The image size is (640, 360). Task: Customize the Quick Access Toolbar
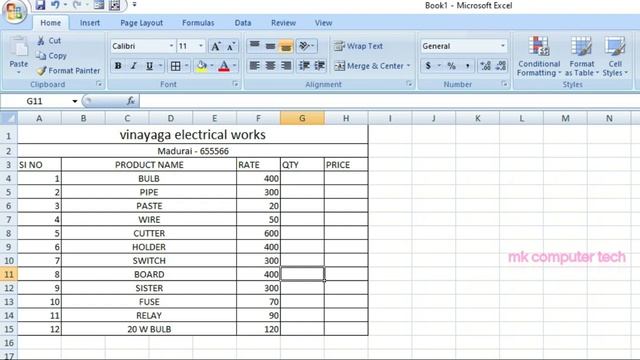pos(134,5)
